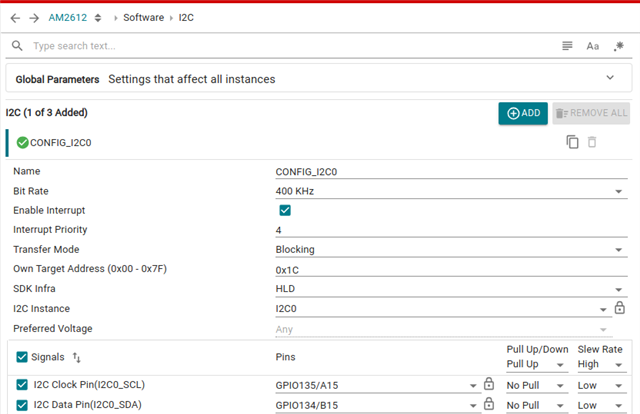Delete CONFIG_I2C0 with the trash icon

tap(592, 142)
